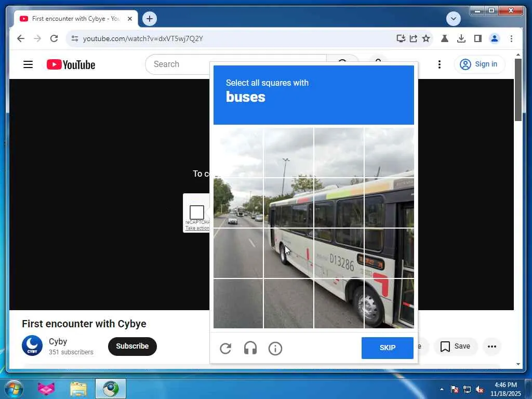This screenshot has height=399, width=532.
Task: Open the YouTube hamburger guide menu
Action: (28, 64)
